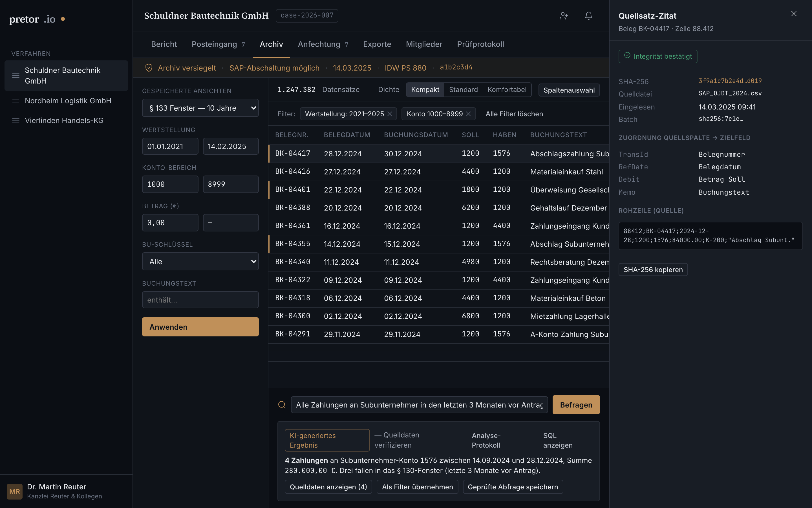Select Vierlinden Handels-KG in Verfahren list
Image resolution: width=812 pixels, height=508 pixels.
(66, 120)
